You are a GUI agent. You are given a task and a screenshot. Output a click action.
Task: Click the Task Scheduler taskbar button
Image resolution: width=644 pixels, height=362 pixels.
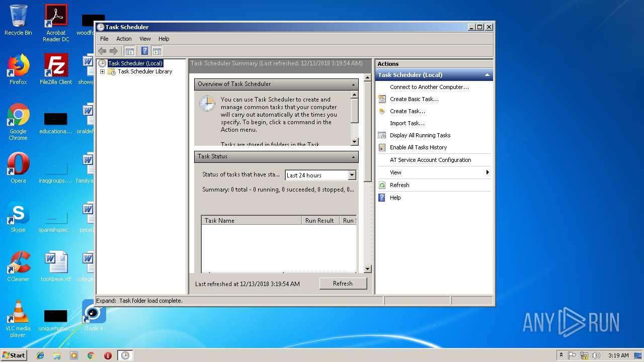[x=125, y=355]
